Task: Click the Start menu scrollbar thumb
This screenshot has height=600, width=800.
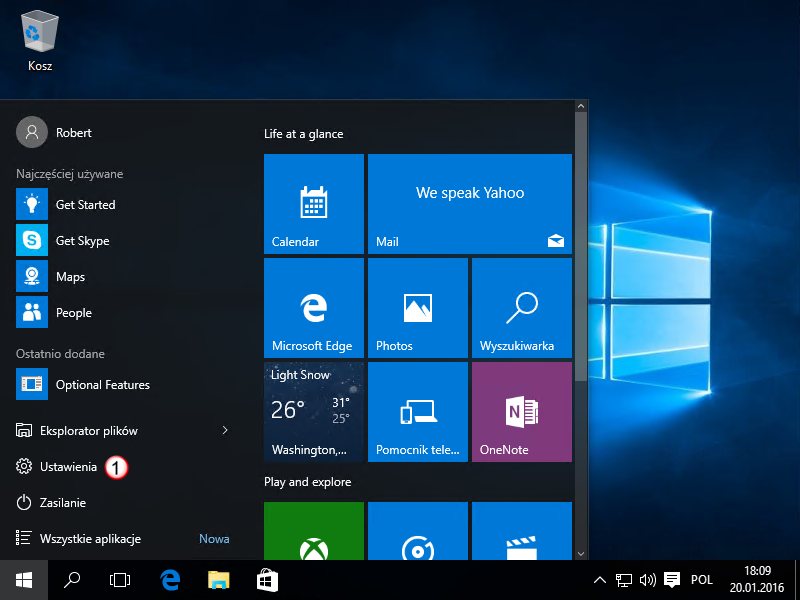Action: 581,246
